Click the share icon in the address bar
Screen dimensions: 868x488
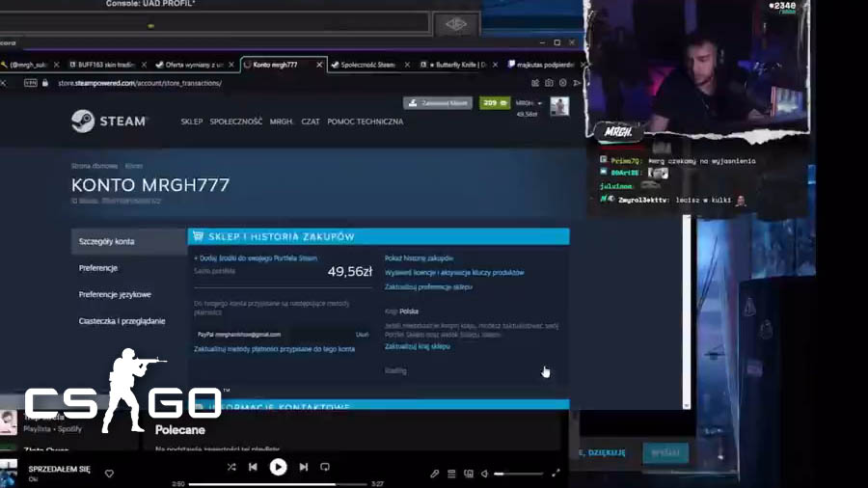click(x=534, y=83)
